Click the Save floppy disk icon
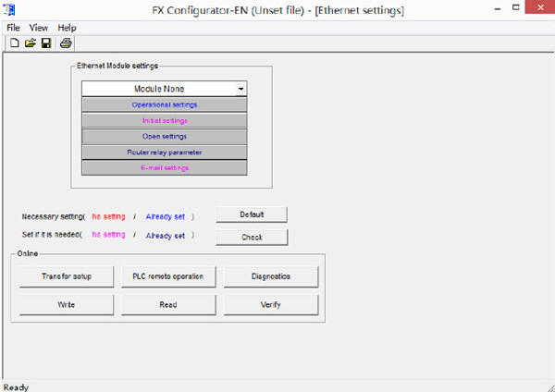 click(x=46, y=43)
